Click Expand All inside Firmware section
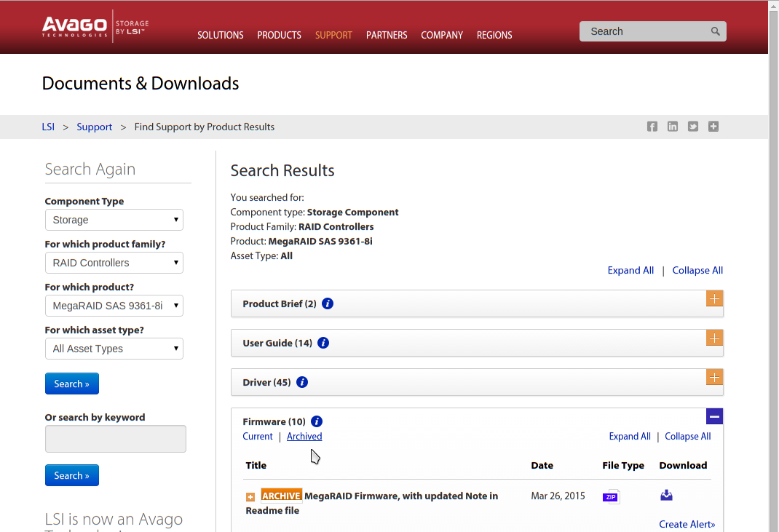This screenshot has width=779, height=532. click(630, 436)
